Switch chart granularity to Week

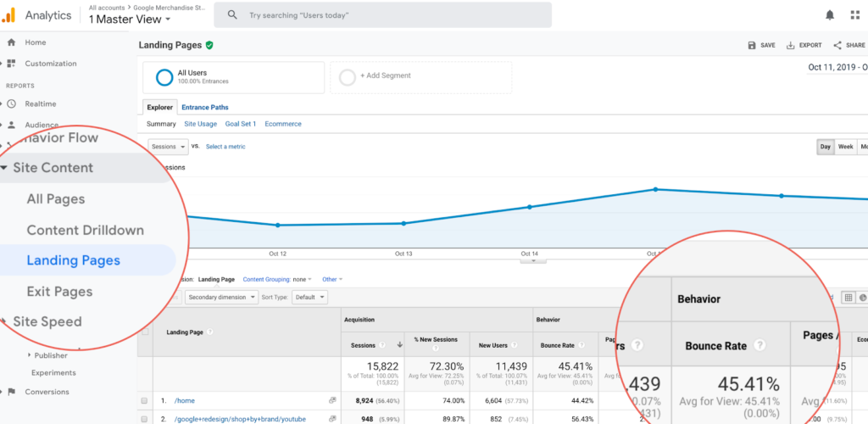click(x=845, y=148)
